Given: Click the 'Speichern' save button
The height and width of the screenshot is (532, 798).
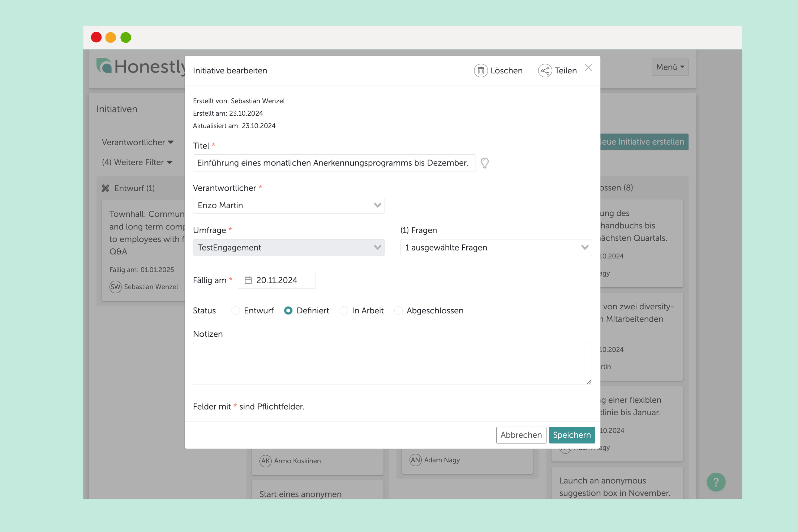Looking at the screenshot, I should (571, 435).
